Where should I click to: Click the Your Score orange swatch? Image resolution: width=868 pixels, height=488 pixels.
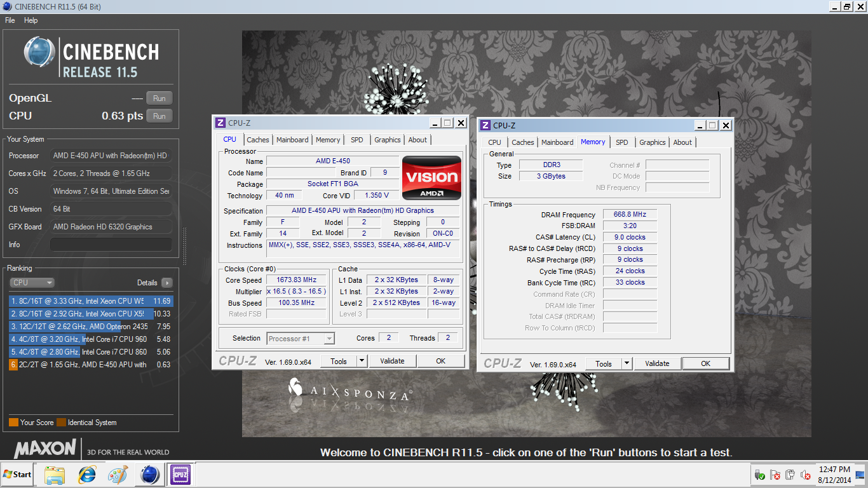[x=13, y=423]
